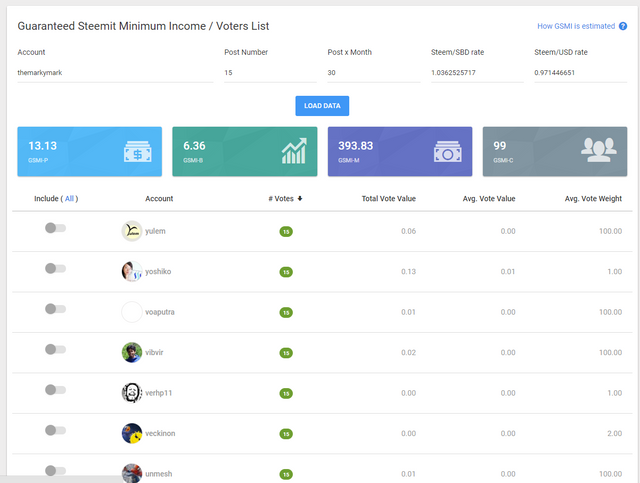Click the 13.13 GSMI-P value

[x=42, y=146]
